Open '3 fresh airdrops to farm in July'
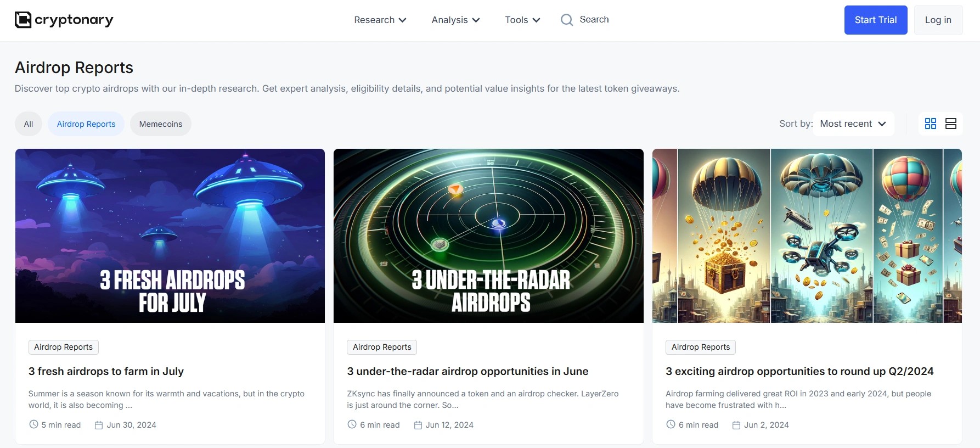 tap(106, 371)
